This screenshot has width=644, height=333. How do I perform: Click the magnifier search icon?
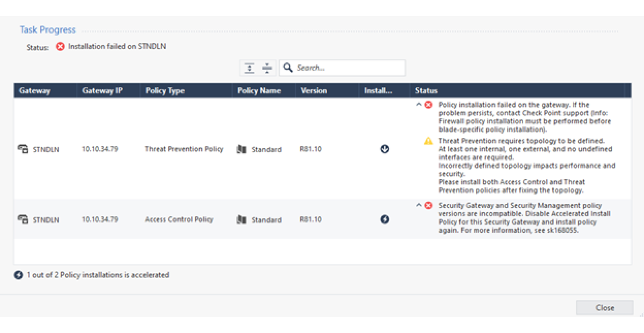point(288,67)
